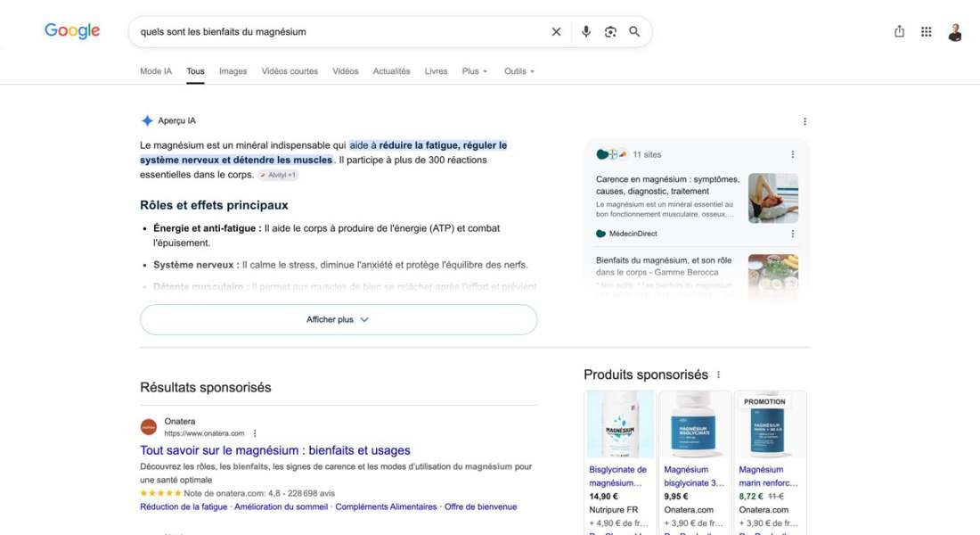Click the 'Rôles et effets principaux' heading
This screenshot has width=980, height=535.
pyautogui.click(x=214, y=205)
